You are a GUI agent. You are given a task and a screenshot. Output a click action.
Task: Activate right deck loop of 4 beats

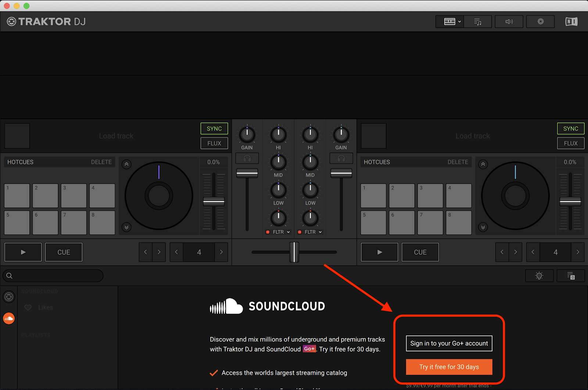pyautogui.click(x=555, y=252)
